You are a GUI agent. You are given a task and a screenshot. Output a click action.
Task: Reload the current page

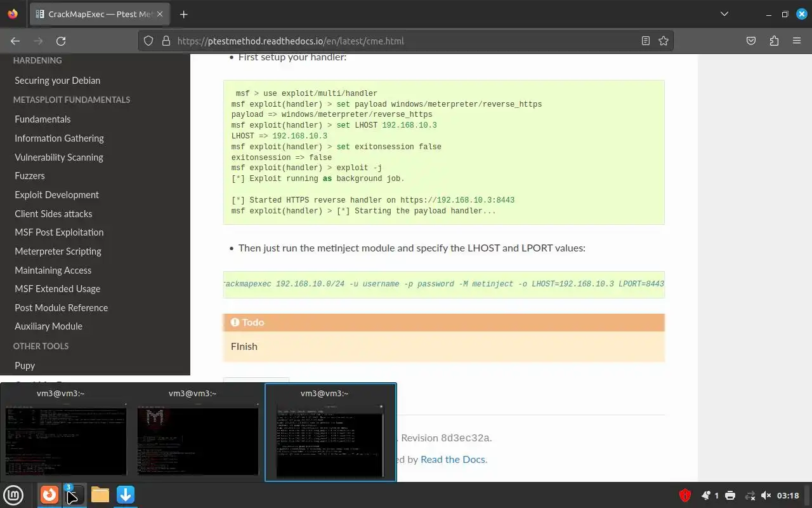(61, 41)
